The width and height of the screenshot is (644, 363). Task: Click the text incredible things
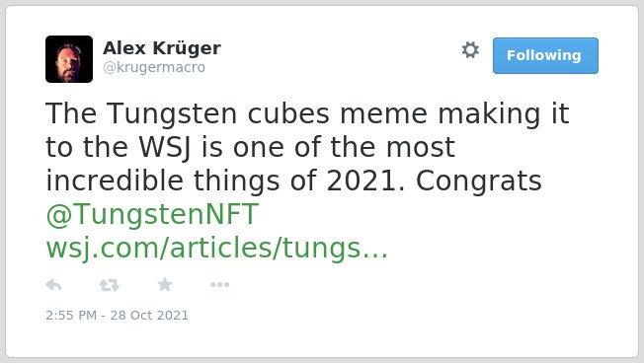(x=163, y=181)
